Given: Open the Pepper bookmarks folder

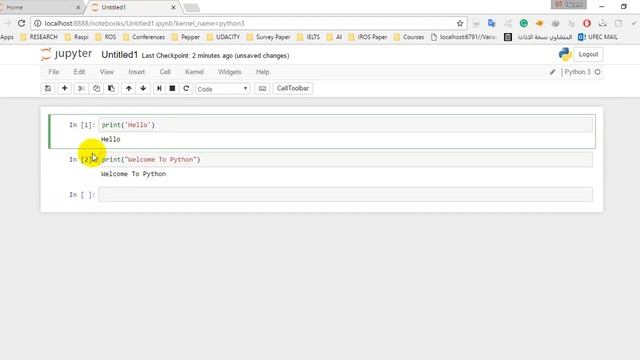Looking at the screenshot, I should [186, 37].
